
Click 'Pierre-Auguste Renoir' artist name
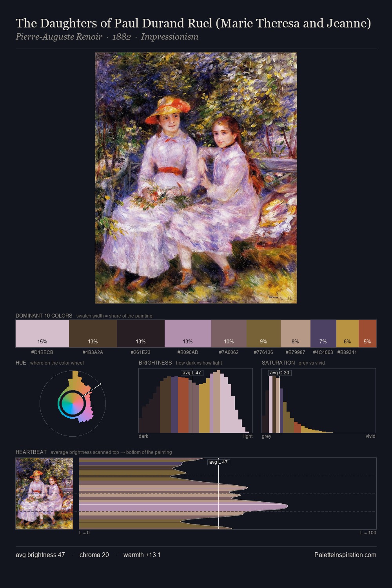59,37
